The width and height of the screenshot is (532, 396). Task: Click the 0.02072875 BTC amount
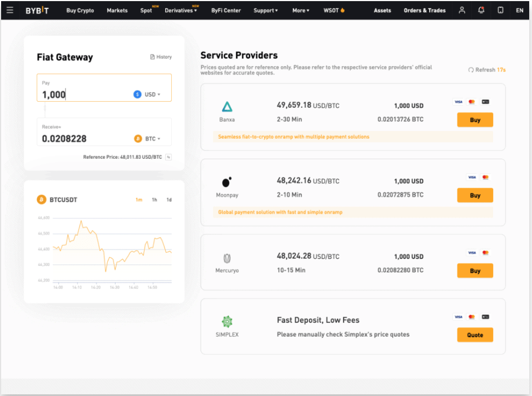pyautogui.click(x=400, y=194)
